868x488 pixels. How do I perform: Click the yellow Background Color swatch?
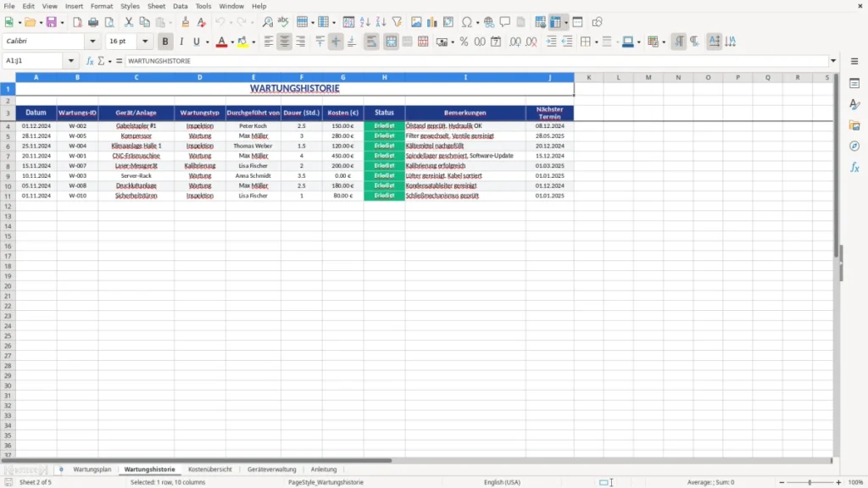[x=242, y=42]
